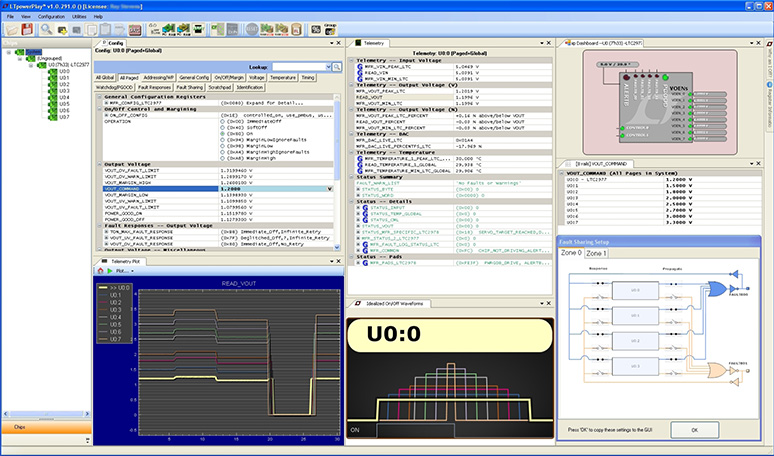Open the Utilities menu
Image resolution: width=774 pixels, height=456 pixels.
(x=78, y=17)
